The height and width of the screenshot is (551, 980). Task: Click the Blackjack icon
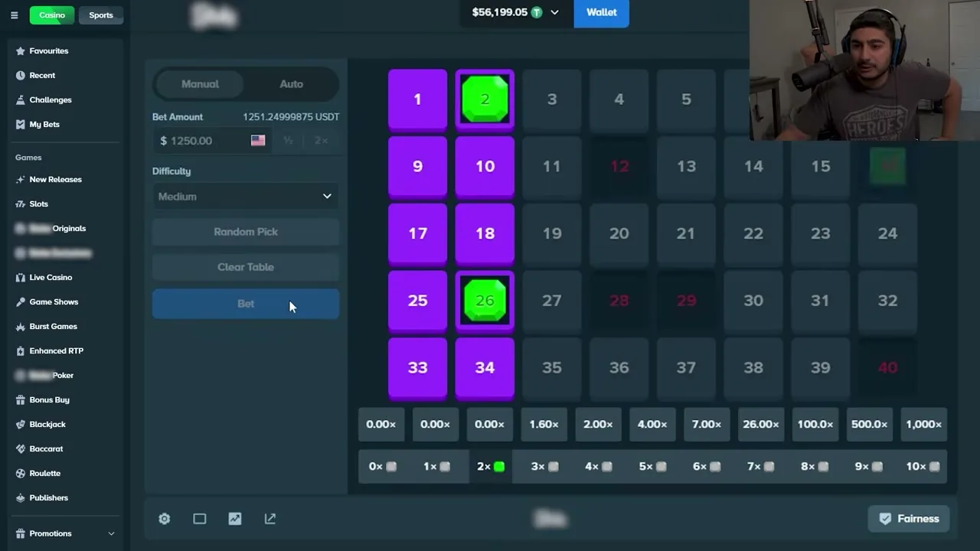[x=21, y=425]
